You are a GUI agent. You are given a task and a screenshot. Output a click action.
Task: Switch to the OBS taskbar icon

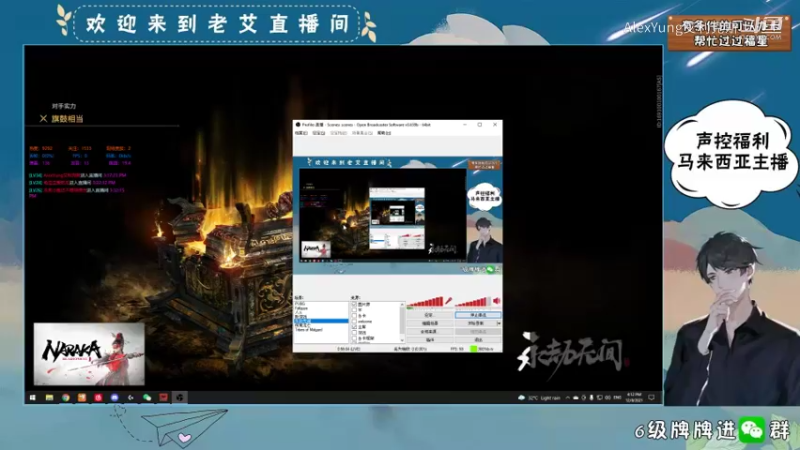click(180, 397)
